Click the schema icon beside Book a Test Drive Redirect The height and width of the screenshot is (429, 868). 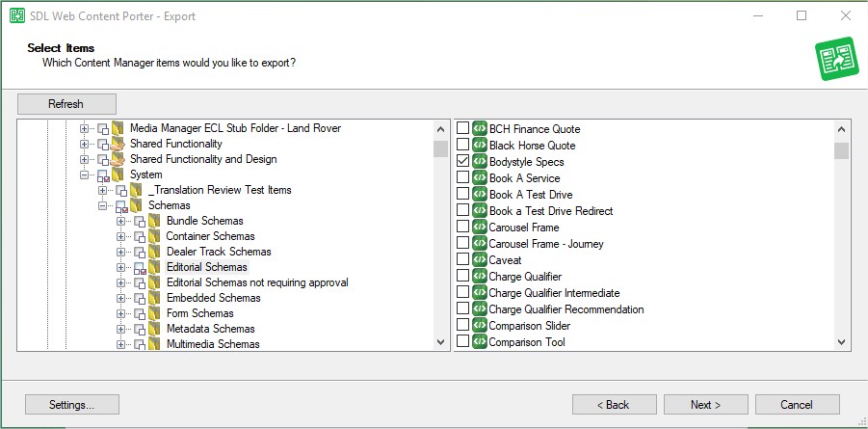coord(480,210)
